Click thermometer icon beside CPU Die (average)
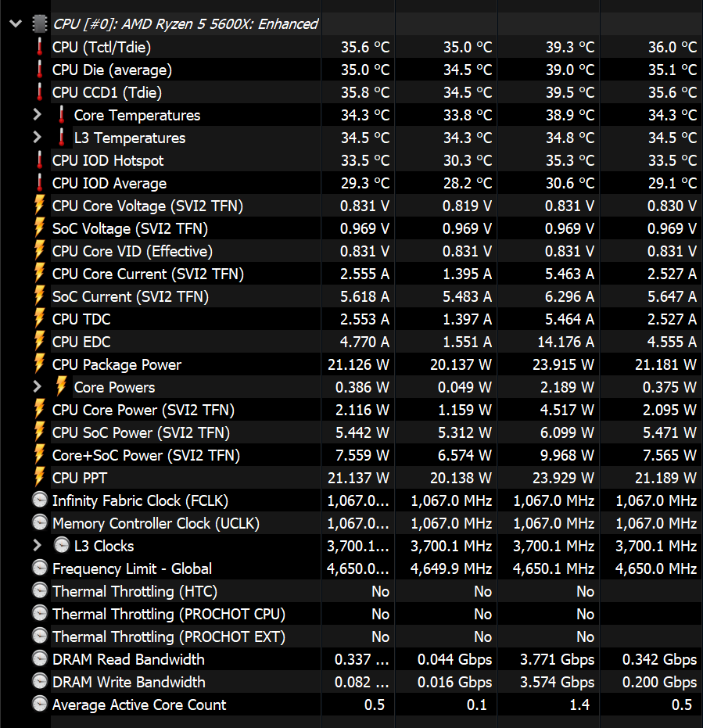The image size is (703, 728). coord(39,69)
